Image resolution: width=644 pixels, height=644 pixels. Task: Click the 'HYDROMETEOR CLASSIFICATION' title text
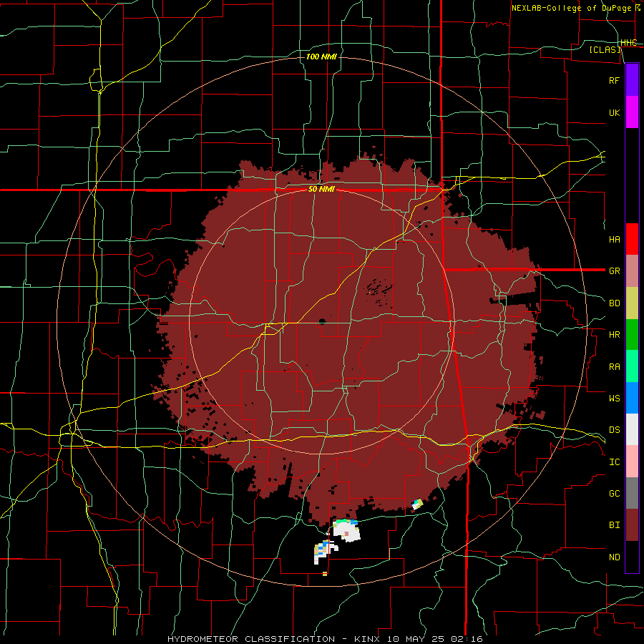pos(251,639)
